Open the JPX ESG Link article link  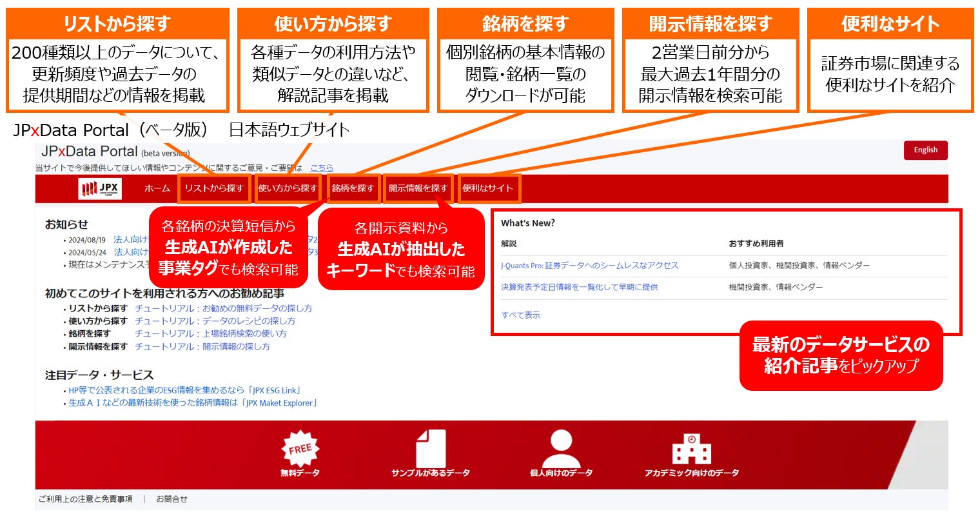(184, 390)
